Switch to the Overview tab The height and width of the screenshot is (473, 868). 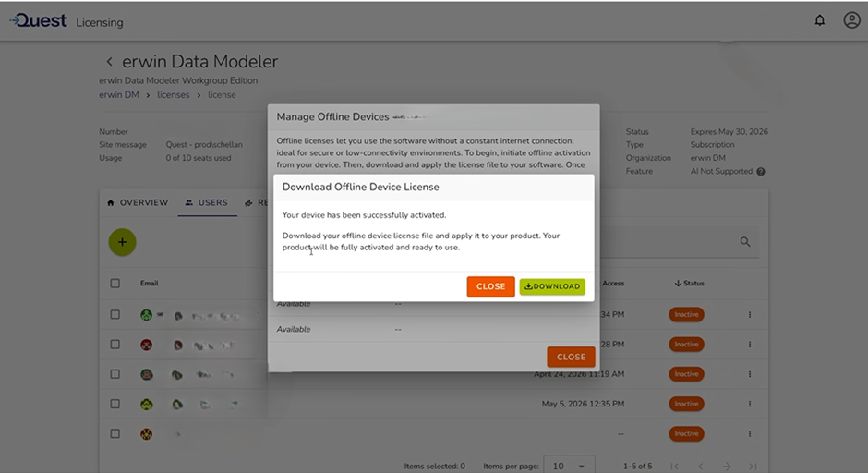pyautogui.click(x=138, y=202)
